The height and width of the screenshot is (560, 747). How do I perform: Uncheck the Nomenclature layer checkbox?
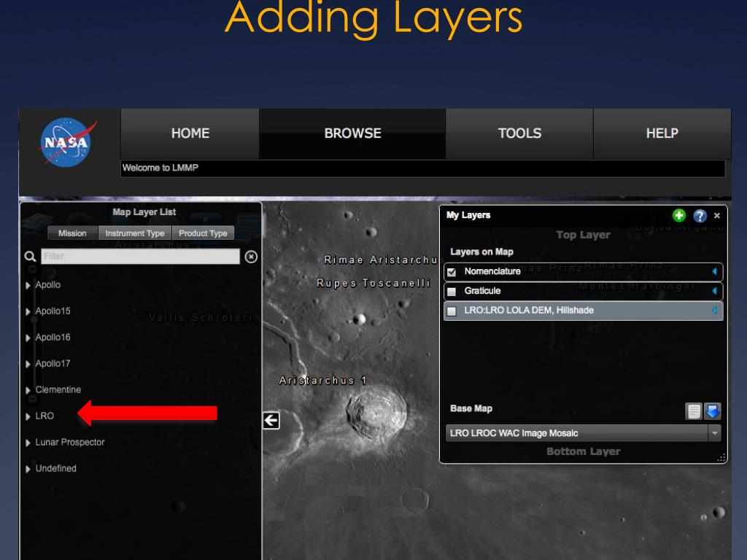tap(452, 272)
